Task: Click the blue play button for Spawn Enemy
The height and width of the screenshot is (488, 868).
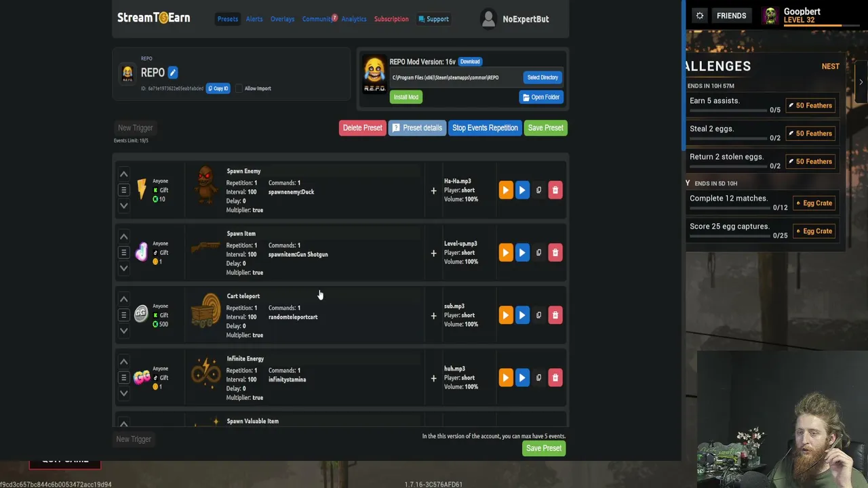Action: click(x=522, y=190)
